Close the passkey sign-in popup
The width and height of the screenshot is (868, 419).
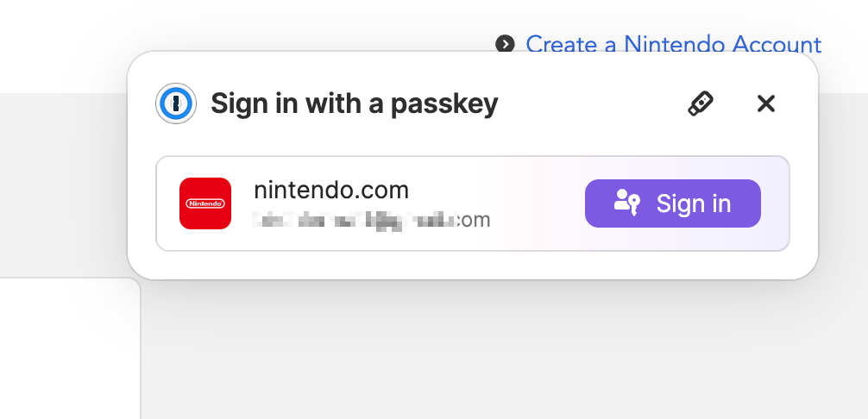tap(765, 103)
